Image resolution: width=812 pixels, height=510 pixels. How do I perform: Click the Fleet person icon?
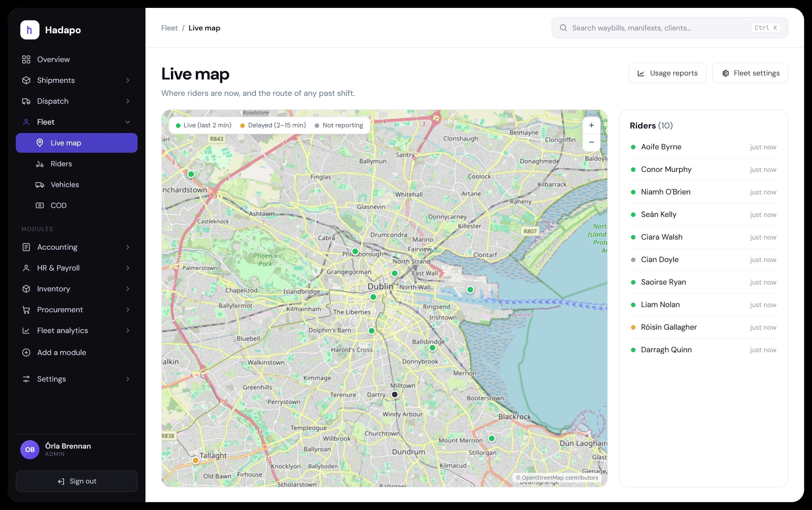26,122
